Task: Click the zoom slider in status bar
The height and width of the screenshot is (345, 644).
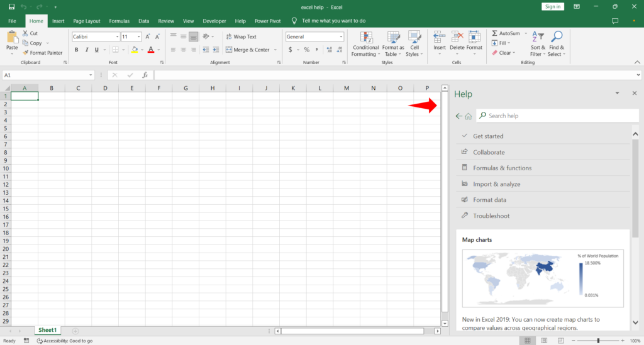Action: (x=598, y=341)
